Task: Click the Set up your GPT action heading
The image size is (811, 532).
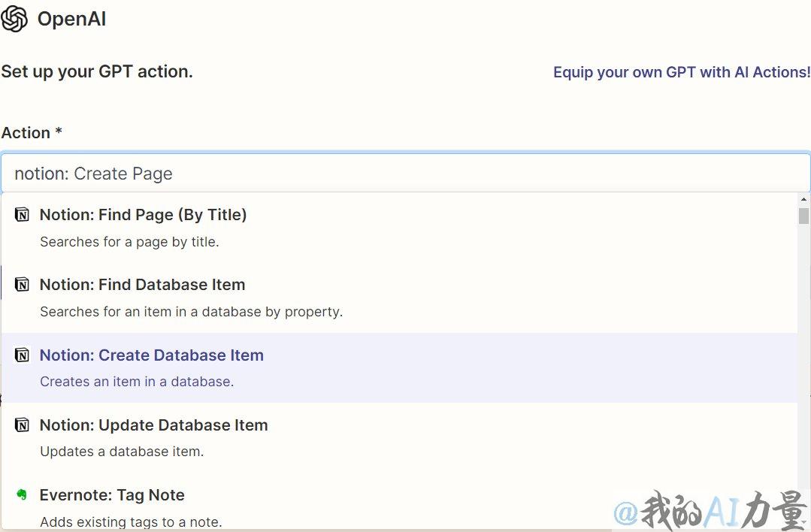Action: click(97, 71)
